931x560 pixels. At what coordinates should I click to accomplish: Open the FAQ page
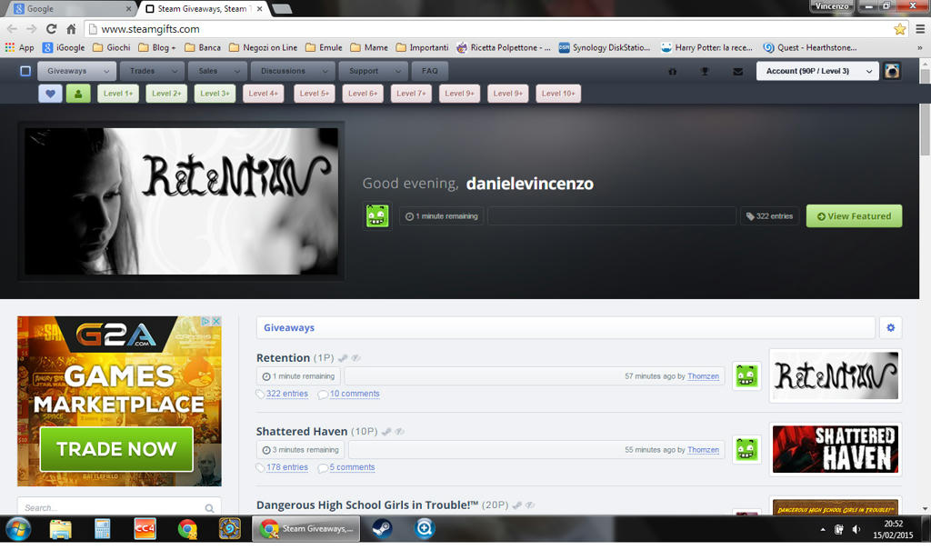point(430,71)
